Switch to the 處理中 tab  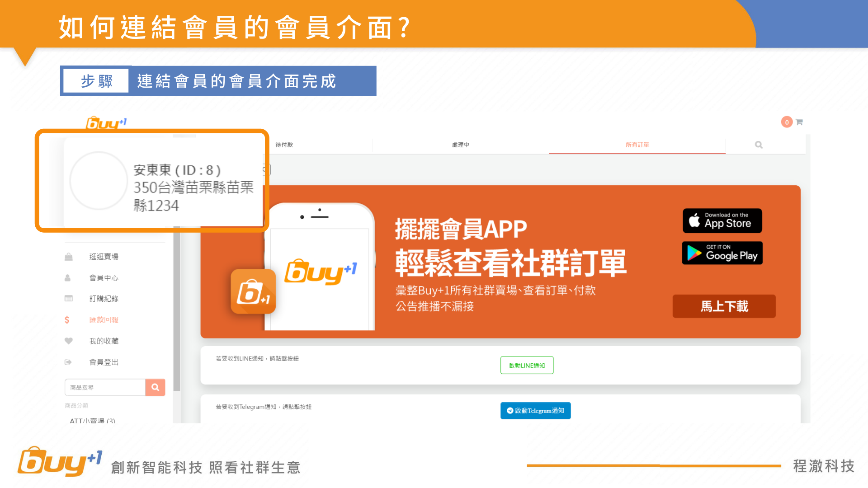461,145
